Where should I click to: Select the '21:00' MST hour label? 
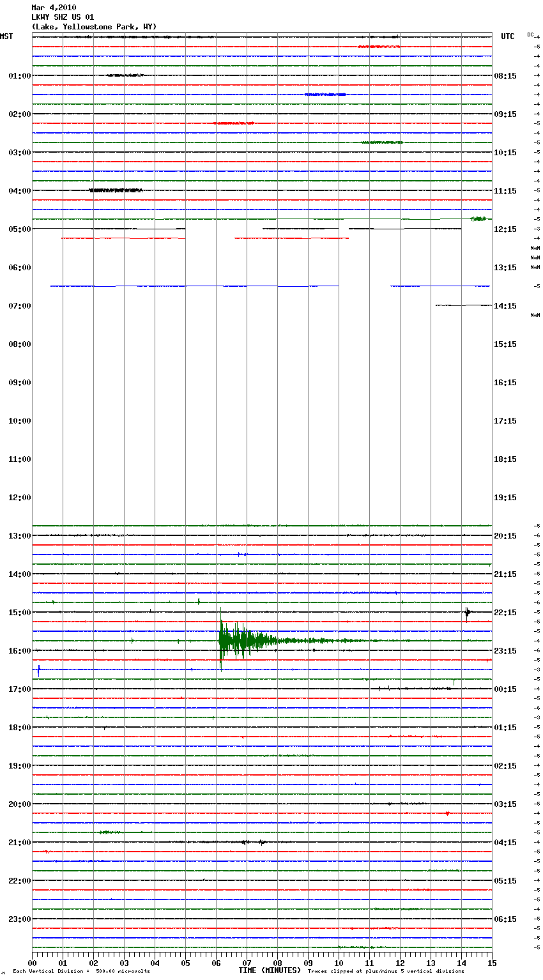click(20, 843)
